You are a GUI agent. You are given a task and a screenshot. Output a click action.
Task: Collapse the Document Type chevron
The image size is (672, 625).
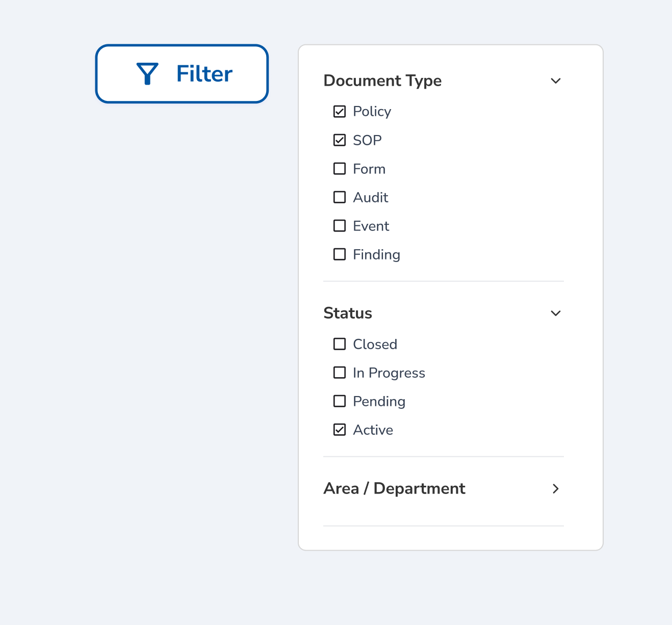click(x=556, y=81)
